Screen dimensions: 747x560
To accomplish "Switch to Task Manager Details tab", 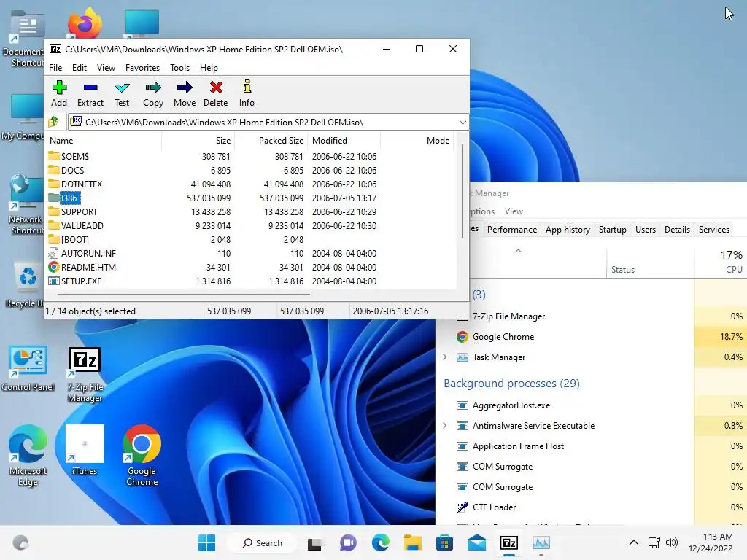I will (677, 230).
